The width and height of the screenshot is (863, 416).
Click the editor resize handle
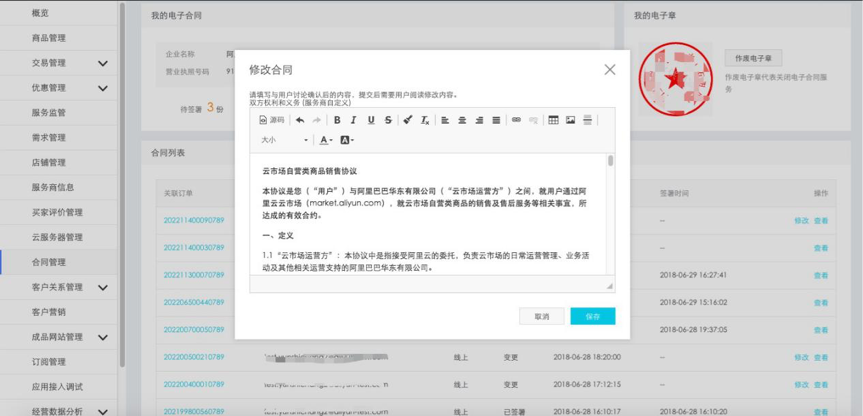[x=609, y=286]
